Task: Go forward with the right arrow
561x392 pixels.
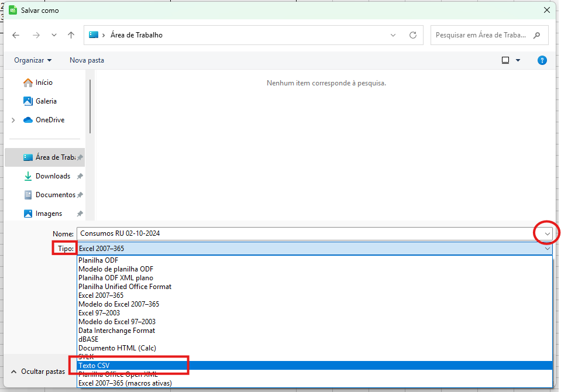Action: 36,35
